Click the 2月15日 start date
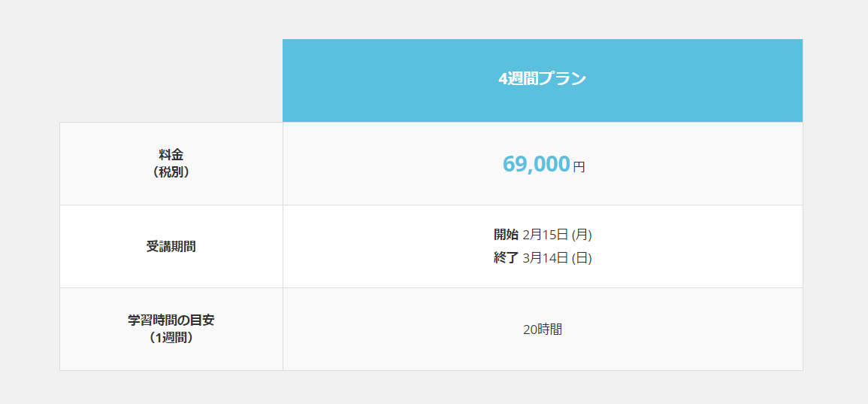868x404 pixels. (545, 235)
